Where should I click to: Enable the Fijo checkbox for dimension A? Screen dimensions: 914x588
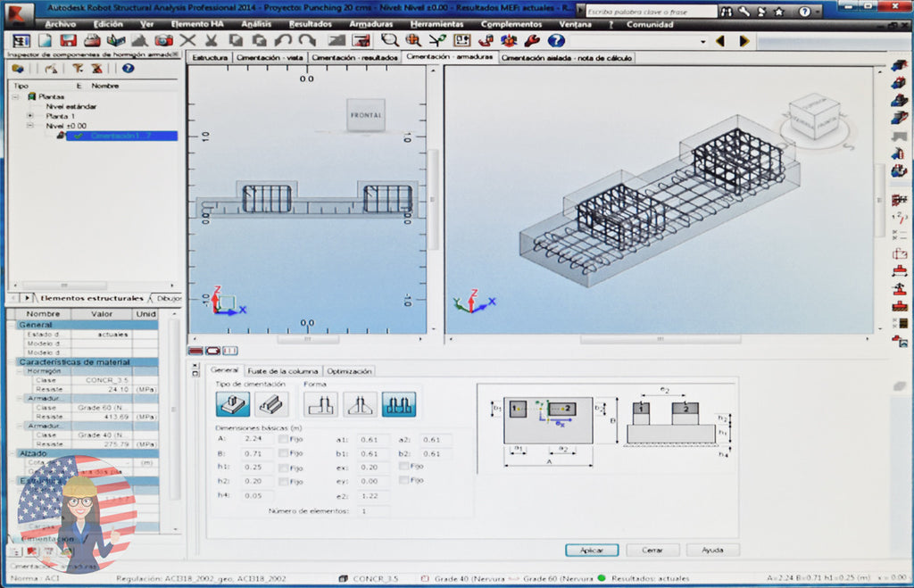click(x=284, y=439)
